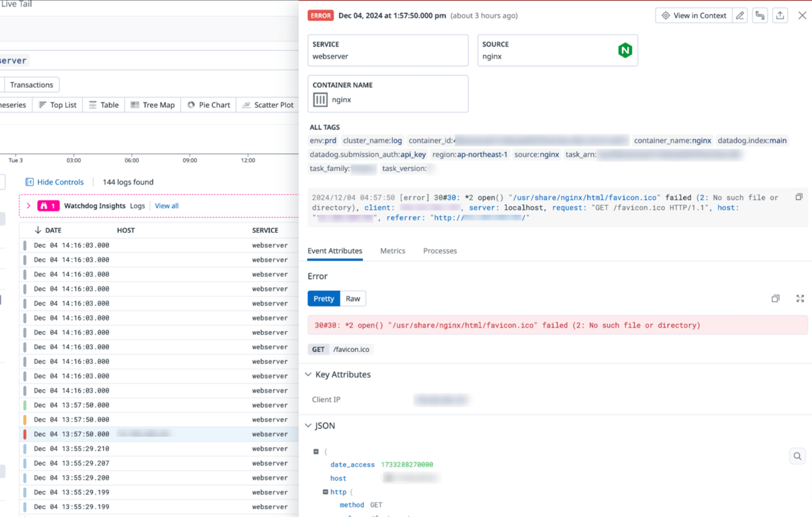Viewport: 812px width, 517px height.
Task: Choose the Top List visualization
Action: pos(57,105)
